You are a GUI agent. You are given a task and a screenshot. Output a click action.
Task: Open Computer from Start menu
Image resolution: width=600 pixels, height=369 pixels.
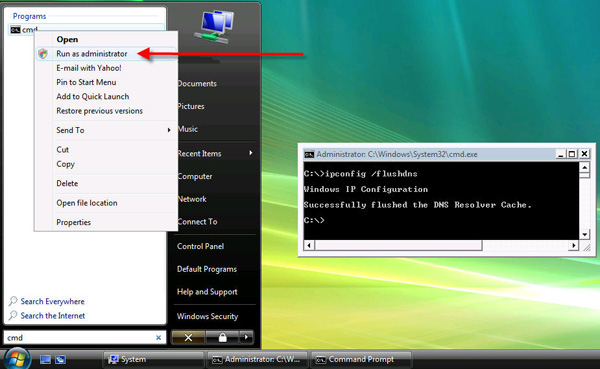pos(195,176)
